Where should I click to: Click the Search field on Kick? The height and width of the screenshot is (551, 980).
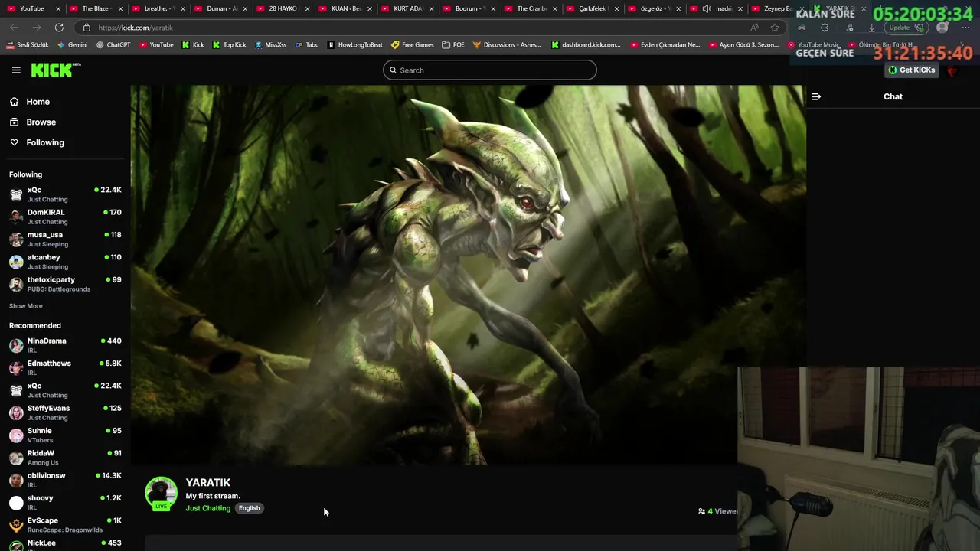[x=489, y=70]
